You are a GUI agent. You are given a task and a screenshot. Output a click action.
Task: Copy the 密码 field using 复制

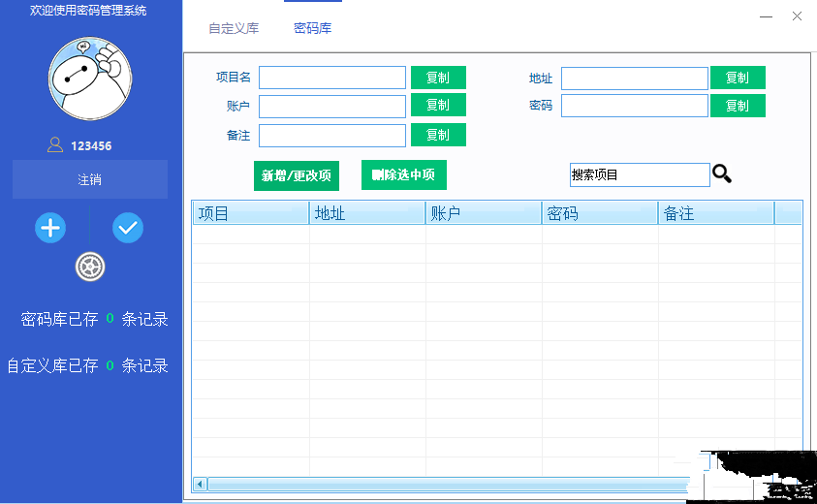coord(738,106)
